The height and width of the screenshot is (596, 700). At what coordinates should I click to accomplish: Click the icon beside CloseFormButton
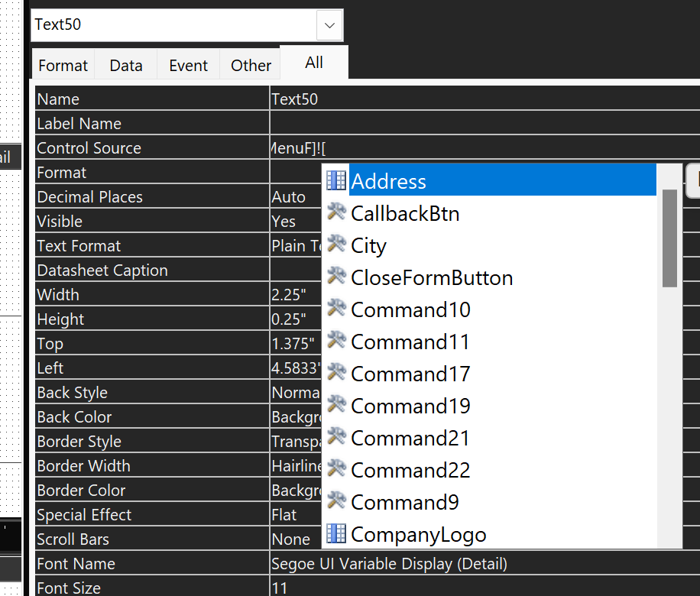click(336, 277)
